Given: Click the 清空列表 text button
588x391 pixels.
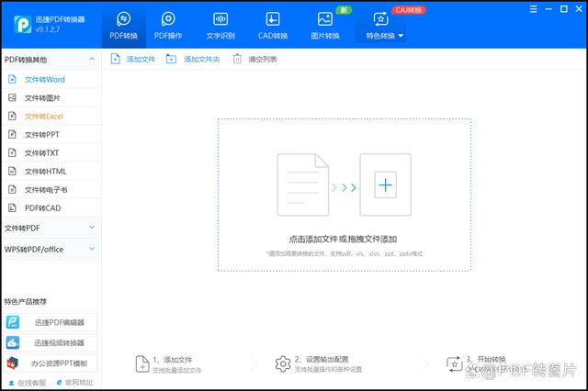Looking at the screenshot, I should (x=263, y=59).
